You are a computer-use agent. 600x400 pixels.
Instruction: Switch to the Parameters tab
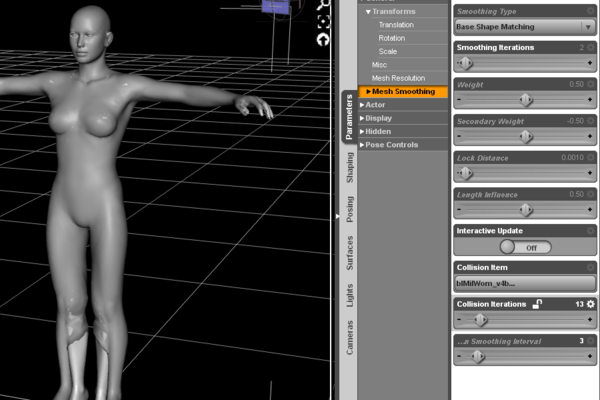(349, 117)
